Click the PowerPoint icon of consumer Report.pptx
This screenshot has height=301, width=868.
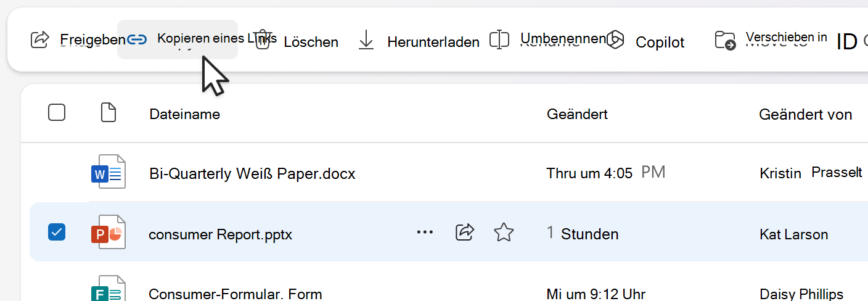click(108, 232)
